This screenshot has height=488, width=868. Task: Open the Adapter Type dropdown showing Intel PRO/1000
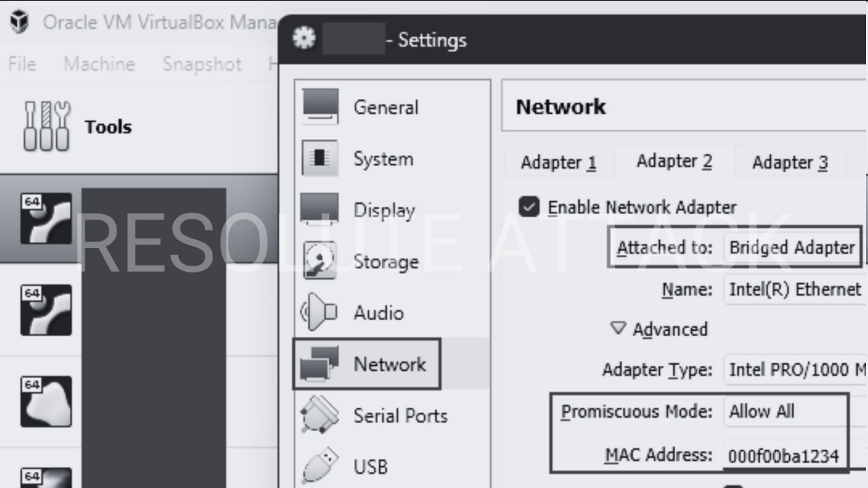click(x=795, y=369)
